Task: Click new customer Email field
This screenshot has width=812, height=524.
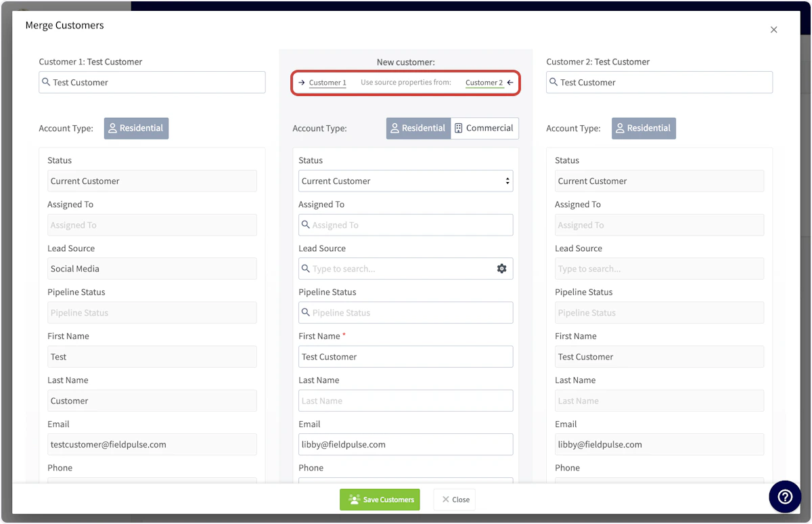Action: [406, 445]
